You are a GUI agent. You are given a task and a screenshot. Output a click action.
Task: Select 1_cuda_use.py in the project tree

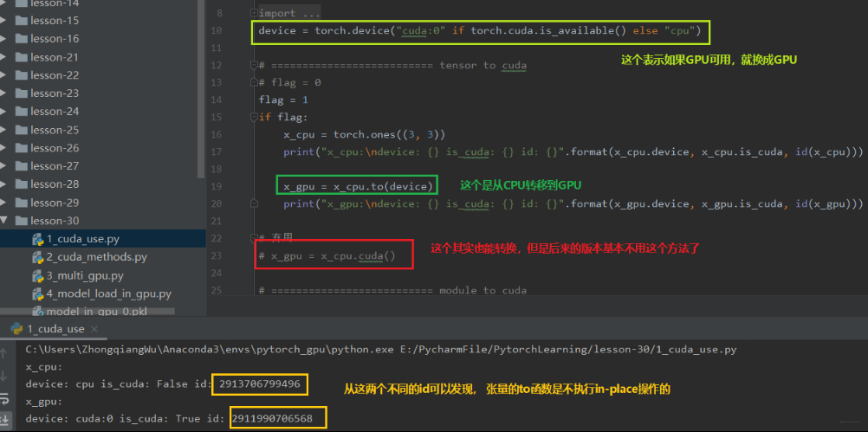tap(83, 240)
